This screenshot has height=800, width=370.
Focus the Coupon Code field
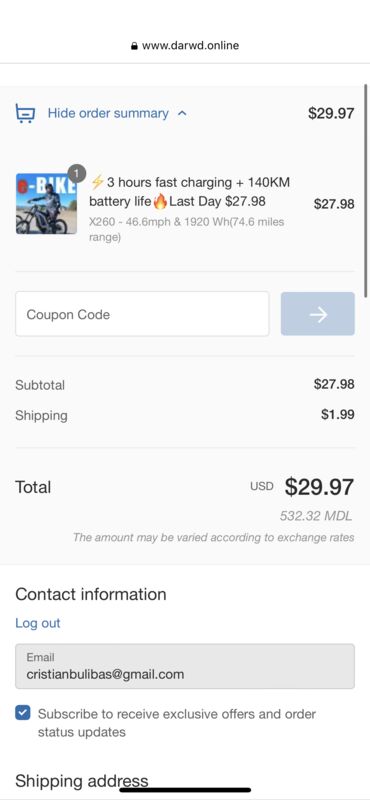142,314
